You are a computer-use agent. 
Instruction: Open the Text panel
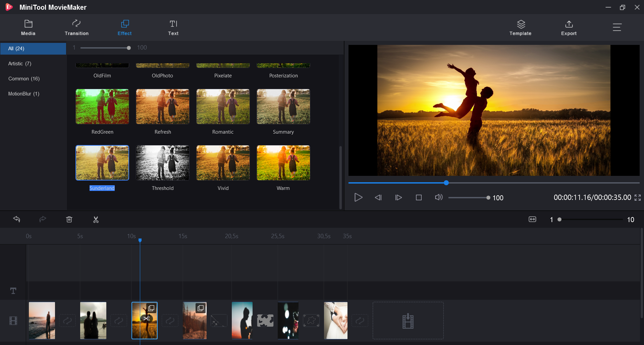tap(173, 27)
